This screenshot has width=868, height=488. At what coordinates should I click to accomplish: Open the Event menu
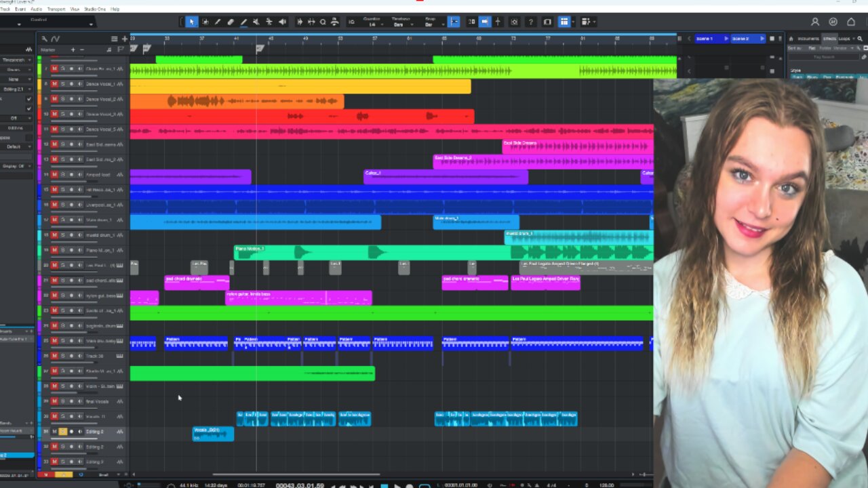point(20,9)
